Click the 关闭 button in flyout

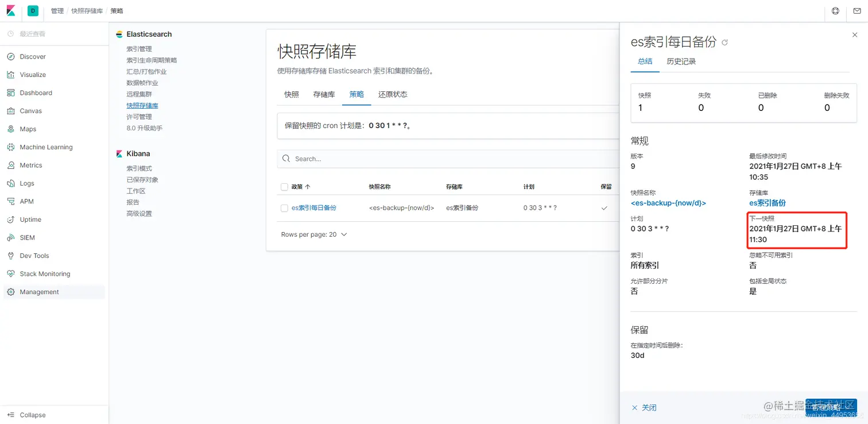coord(644,408)
